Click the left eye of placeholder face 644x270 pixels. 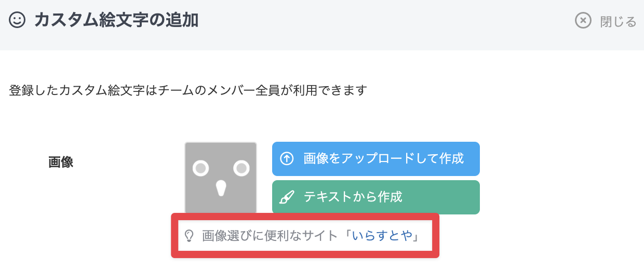coord(200,168)
